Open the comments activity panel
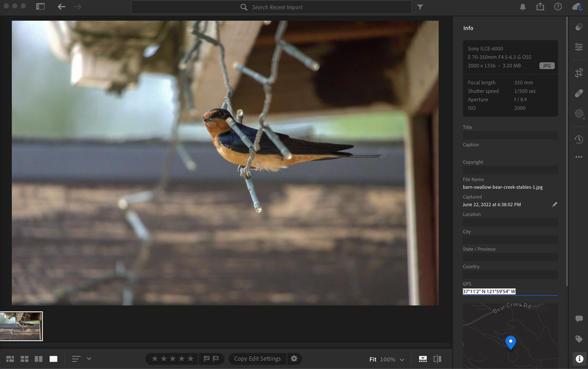588x369 pixels. click(x=579, y=319)
